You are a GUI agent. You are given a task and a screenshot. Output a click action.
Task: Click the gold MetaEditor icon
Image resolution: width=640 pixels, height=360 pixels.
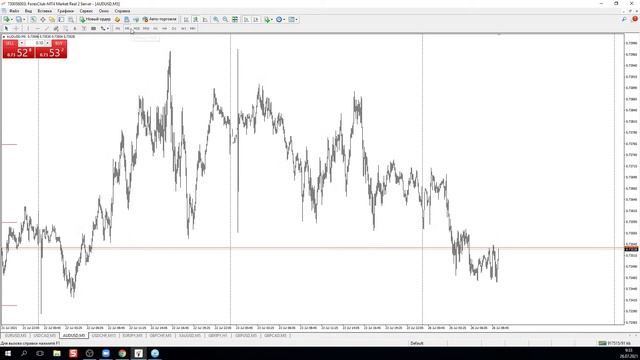pos(117,19)
